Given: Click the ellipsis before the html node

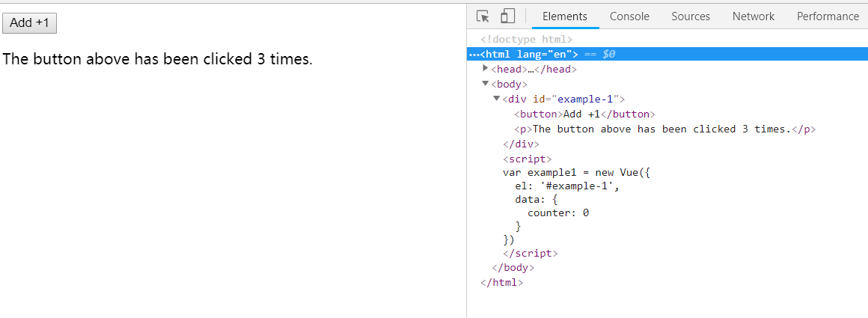Looking at the screenshot, I should pyautogui.click(x=474, y=54).
